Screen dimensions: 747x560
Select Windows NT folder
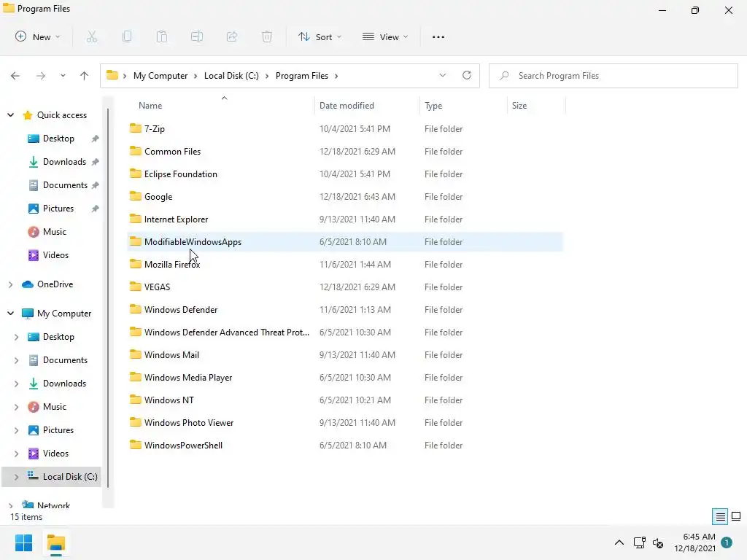click(x=169, y=400)
